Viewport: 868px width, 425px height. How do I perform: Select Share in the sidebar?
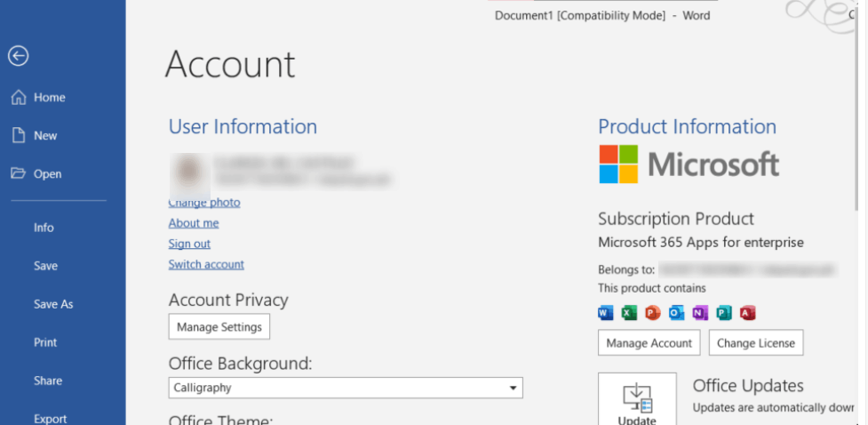tap(48, 381)
